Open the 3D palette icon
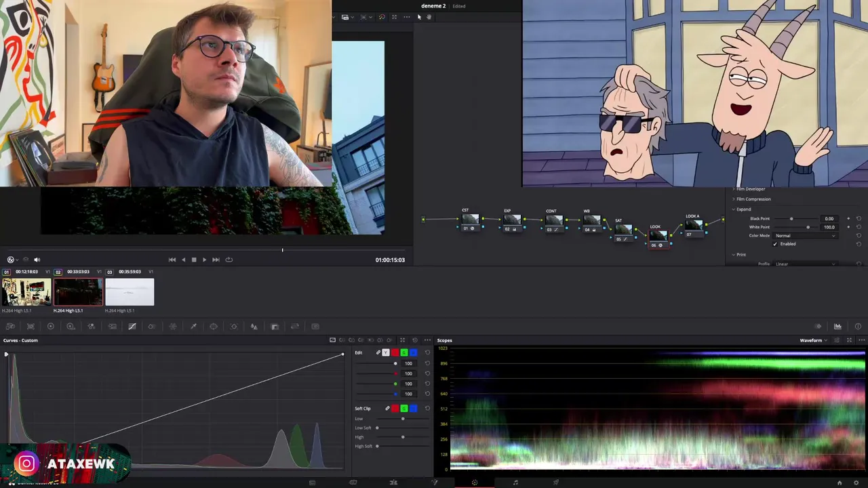Image resolution: width=868 pixels, height=488 pixels. (315, 327)
